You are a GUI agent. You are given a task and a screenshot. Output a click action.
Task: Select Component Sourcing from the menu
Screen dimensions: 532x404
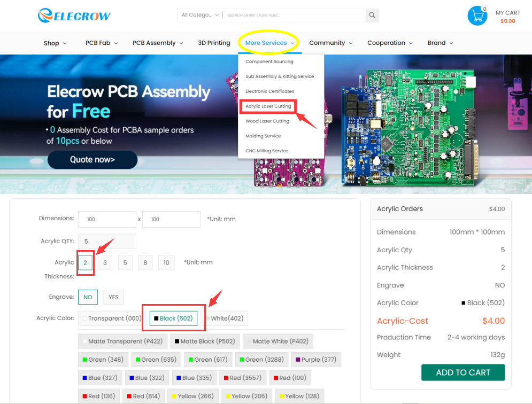(269, 61)
